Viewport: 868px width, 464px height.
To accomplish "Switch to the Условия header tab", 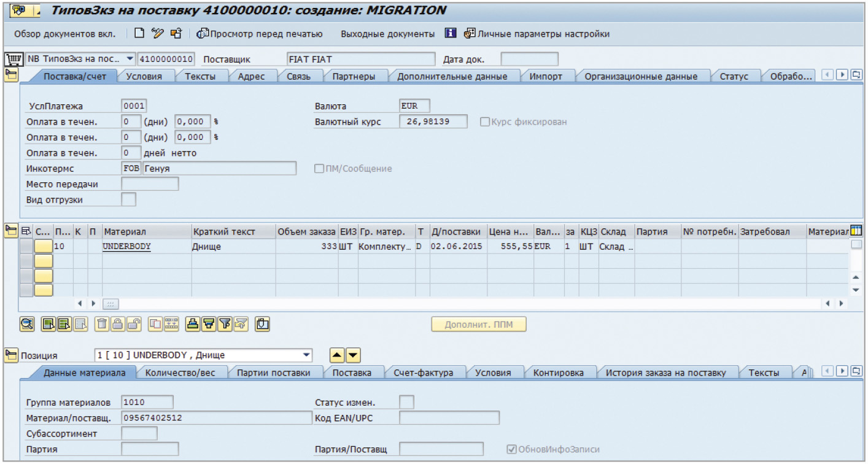I will (x=144, y=77).
